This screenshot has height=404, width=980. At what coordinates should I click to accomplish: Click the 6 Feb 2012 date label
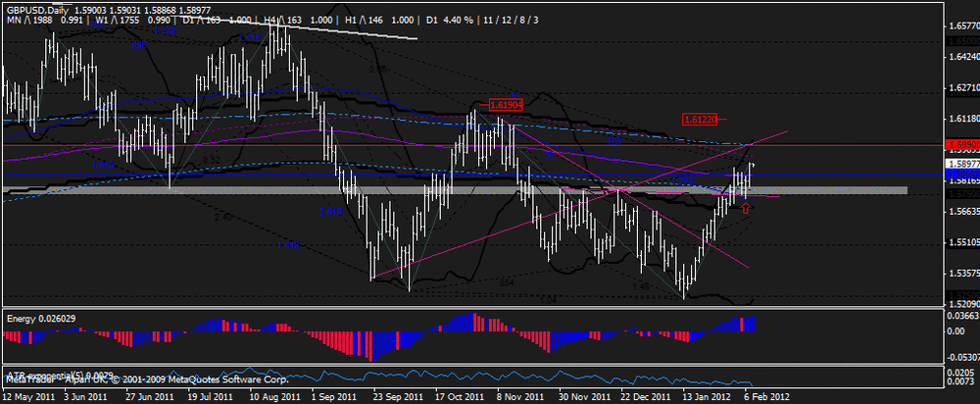pyautogui.click(x=765, y=397)
